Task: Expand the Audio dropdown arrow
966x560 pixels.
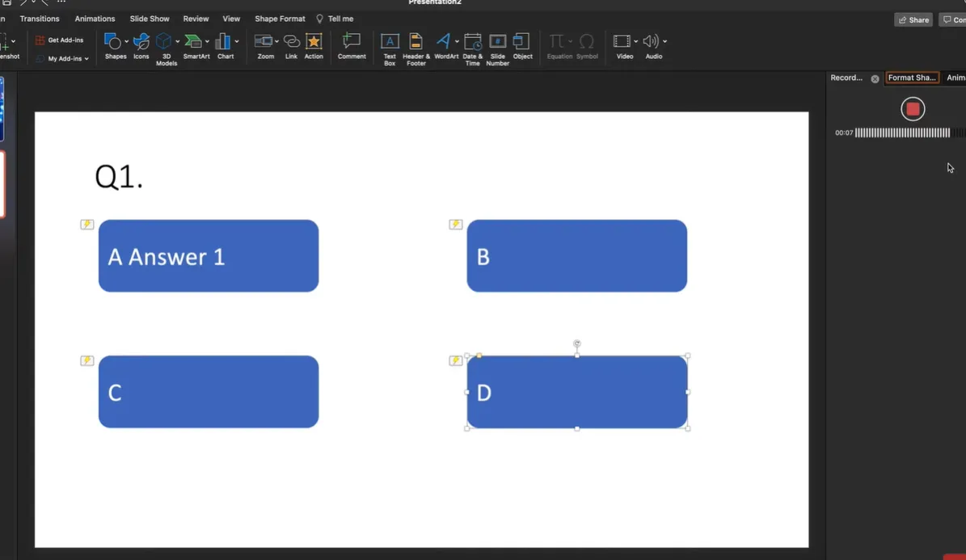Action: click(664, 41)
